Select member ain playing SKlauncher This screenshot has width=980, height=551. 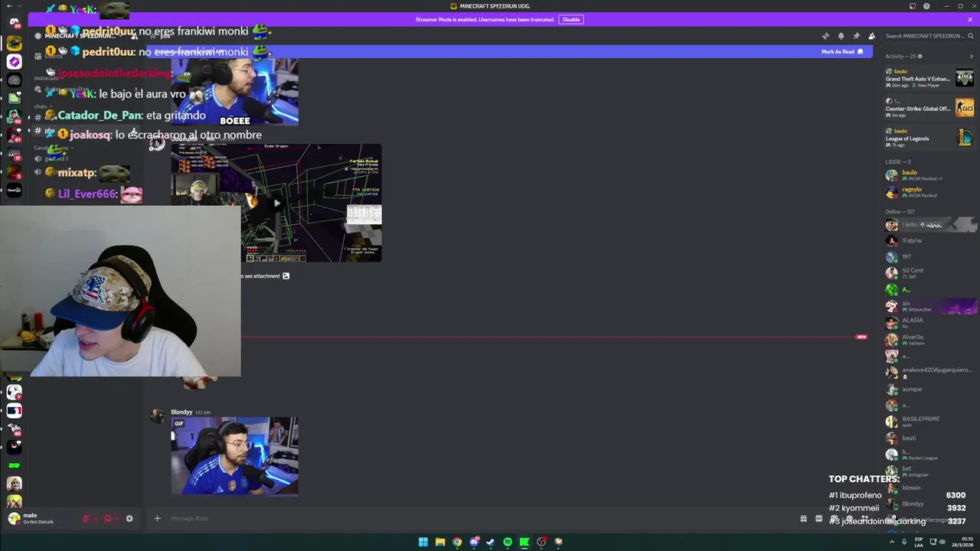929,306
